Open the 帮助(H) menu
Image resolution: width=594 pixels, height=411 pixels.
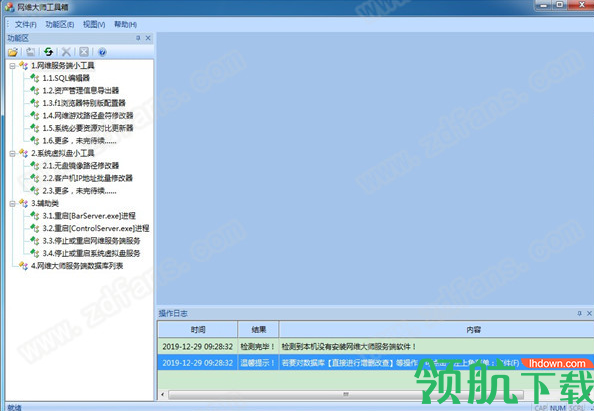pos(125,25)
